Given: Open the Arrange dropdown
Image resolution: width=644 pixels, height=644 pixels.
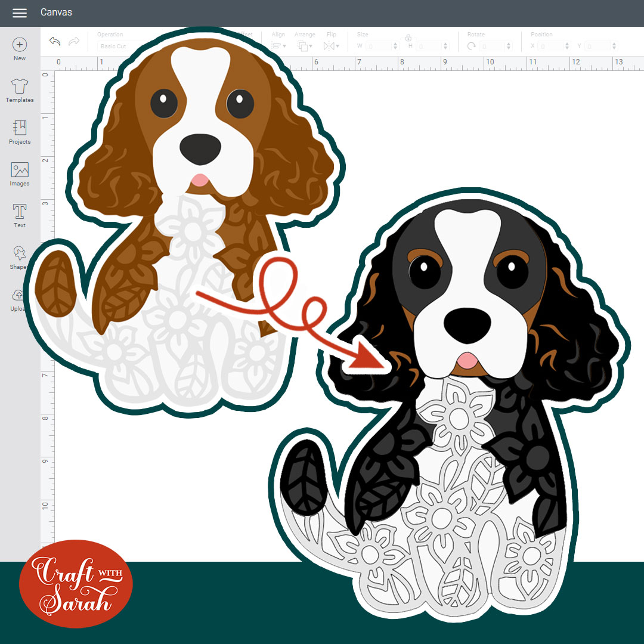Looking at the screenshot, I should point(304,46).
